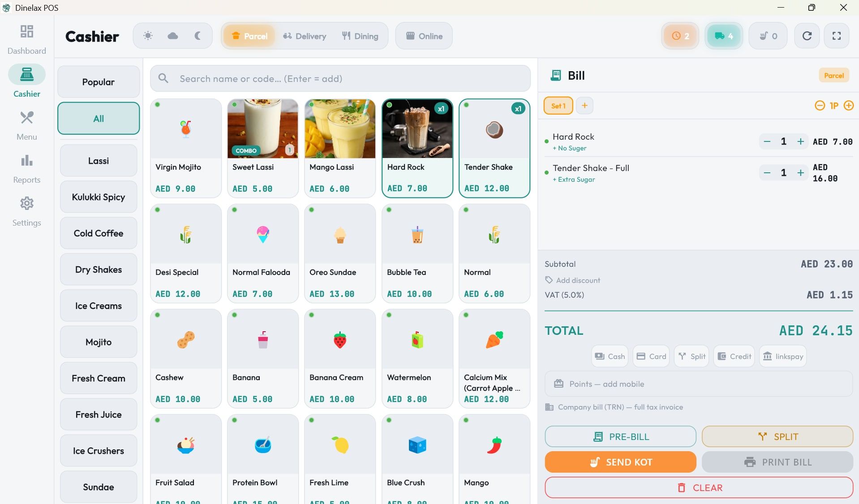859x504 pixels.
Task: Choose linkspay payment method
Action: (x=783, y=356)
